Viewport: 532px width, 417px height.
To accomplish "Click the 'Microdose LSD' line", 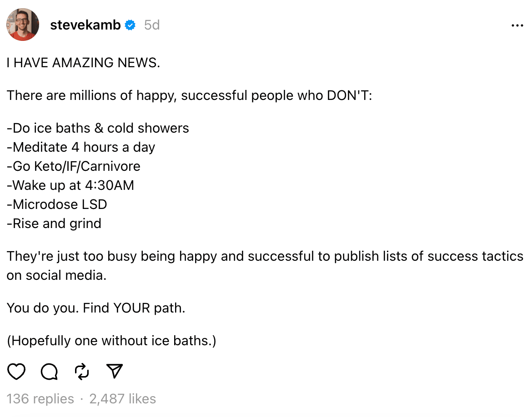I will pyautogui.click(x=57, y=204).
